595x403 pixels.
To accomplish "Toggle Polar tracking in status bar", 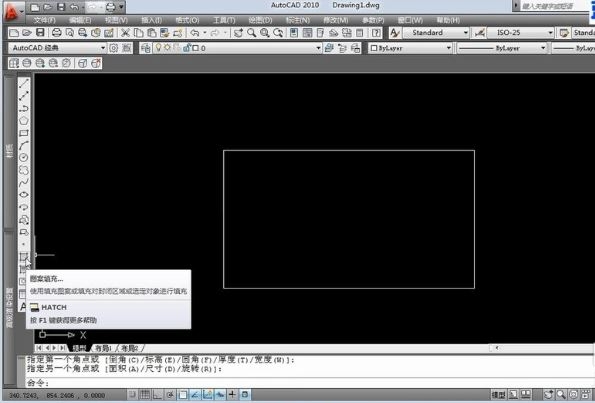I will click(x=170, y=395).
